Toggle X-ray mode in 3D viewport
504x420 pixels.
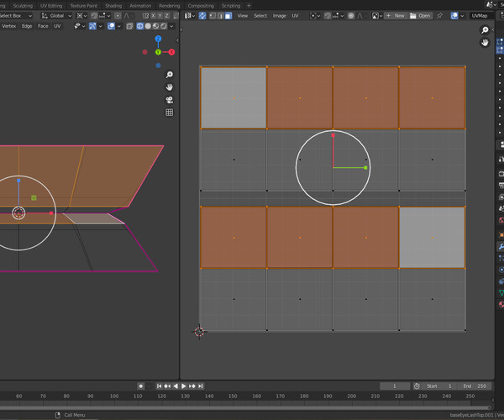click(129, 26)
